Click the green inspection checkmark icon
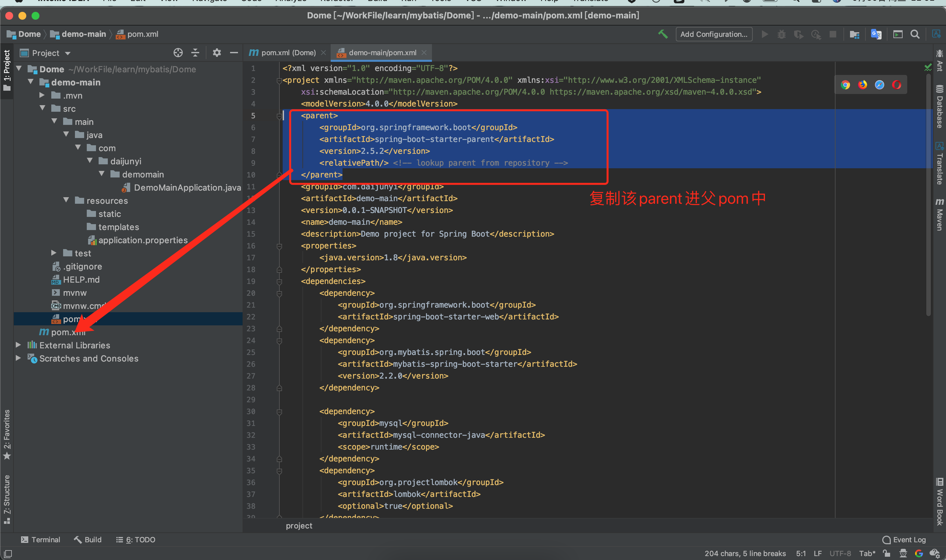The height and width of the screenshot is (560, 946). point(928,68)
